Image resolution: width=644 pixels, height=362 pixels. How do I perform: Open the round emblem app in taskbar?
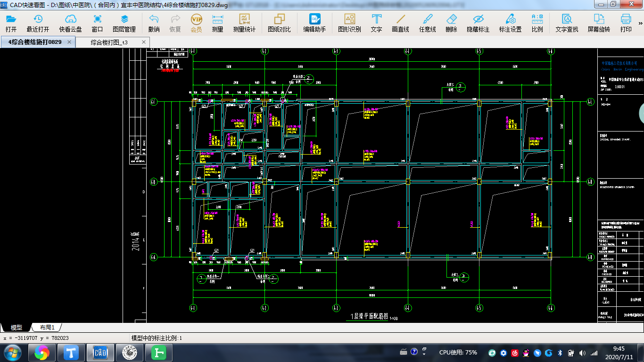coord(129,352)
